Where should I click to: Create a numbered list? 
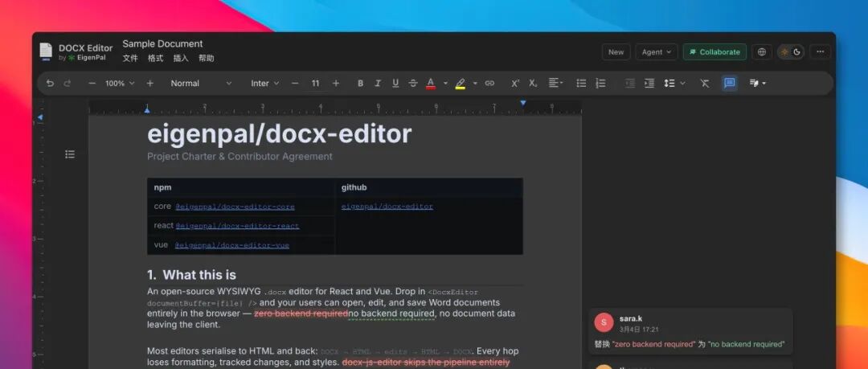600,83
